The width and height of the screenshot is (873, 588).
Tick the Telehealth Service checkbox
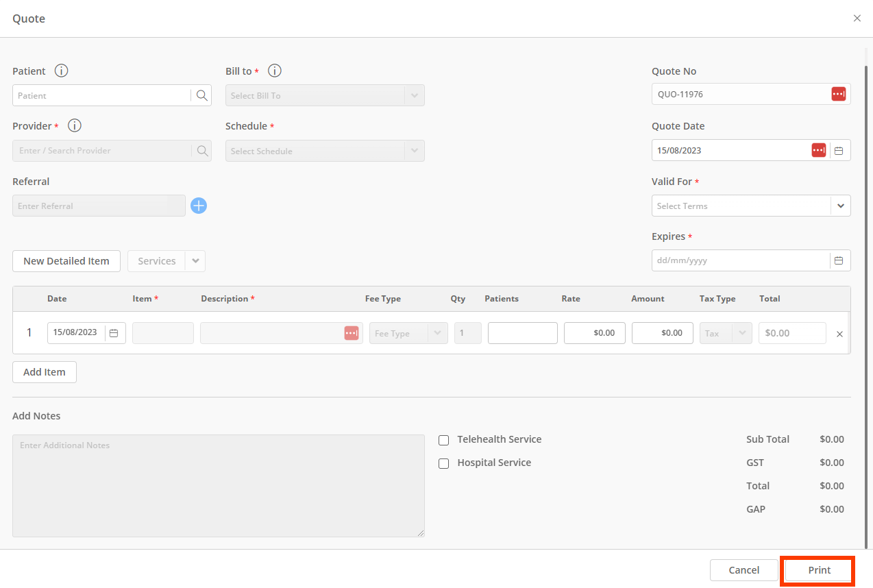(443, 440)
